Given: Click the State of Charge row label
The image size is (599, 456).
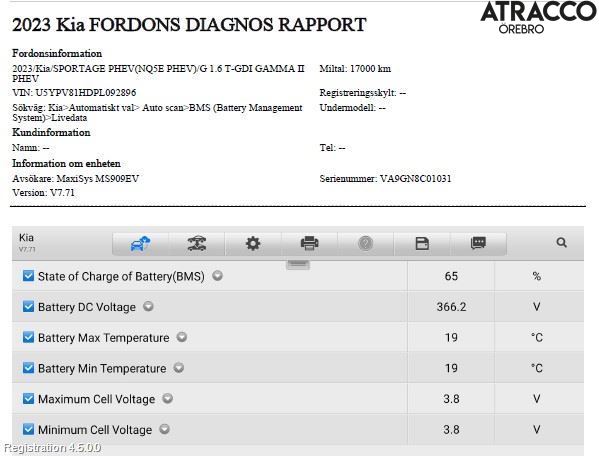Looking at the screenshot, I should click(121, 276).
